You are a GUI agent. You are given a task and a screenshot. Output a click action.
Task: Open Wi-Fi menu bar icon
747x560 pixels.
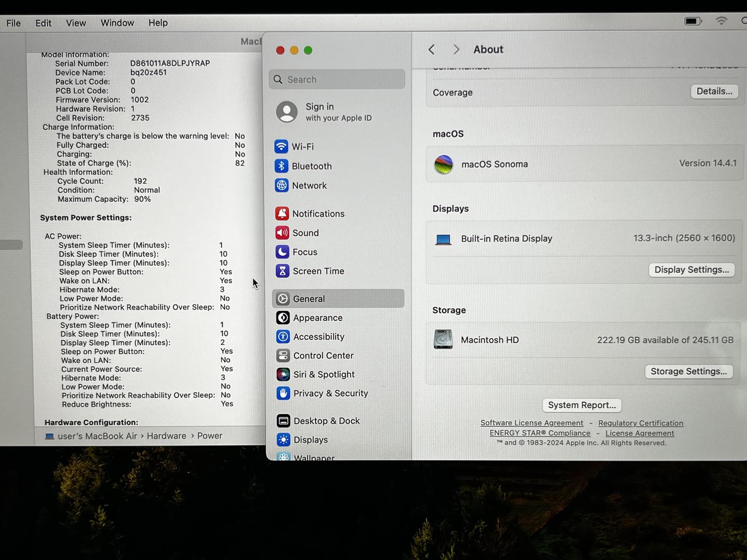(721, 21)
